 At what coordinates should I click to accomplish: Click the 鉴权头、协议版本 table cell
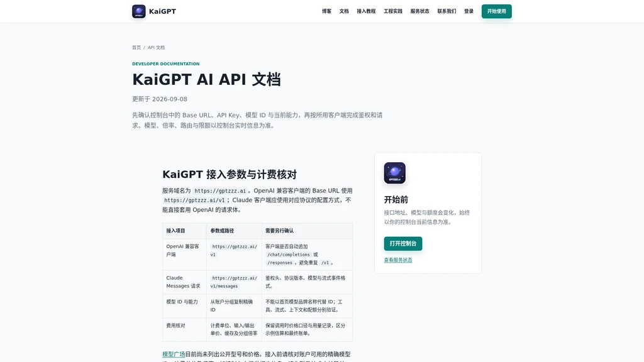[307, 282]
